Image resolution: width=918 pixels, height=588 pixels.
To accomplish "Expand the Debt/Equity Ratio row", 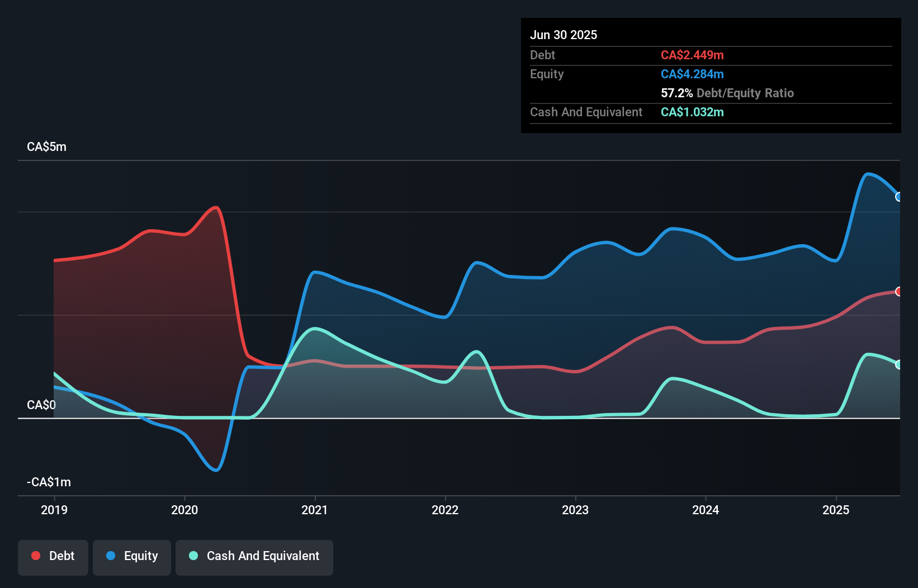I will tap(727, 93).
